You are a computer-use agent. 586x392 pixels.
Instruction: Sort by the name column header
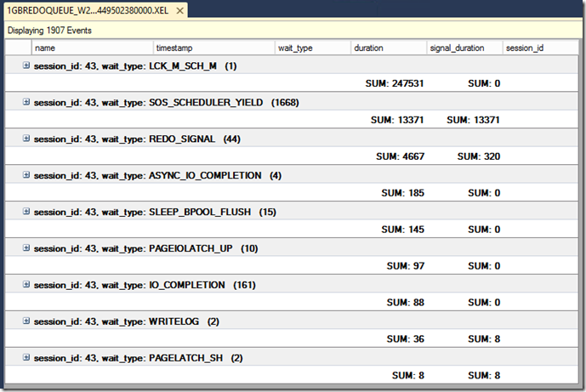click(x=93, y=48)
